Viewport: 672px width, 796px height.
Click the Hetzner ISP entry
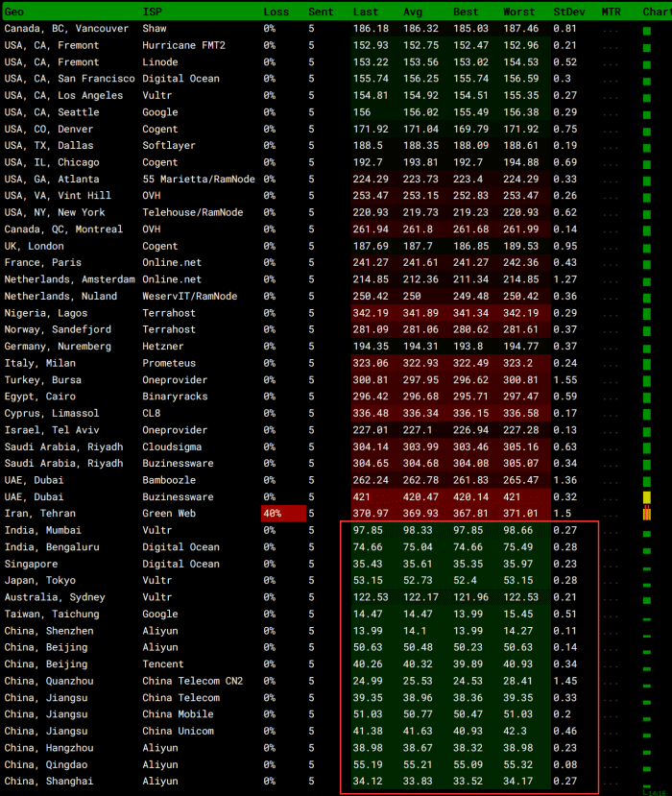(x=162, y=347)
